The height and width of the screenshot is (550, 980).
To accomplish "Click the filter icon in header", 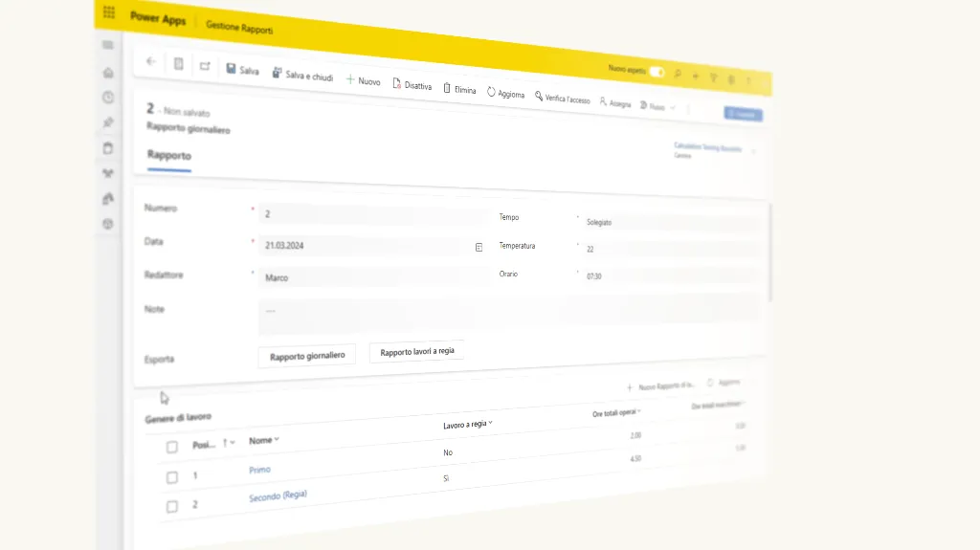I will coord(714,78).
